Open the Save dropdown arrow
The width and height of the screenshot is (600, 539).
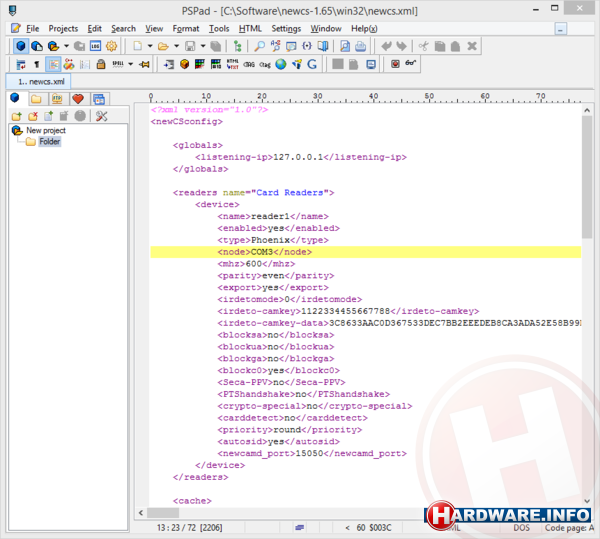203,46
